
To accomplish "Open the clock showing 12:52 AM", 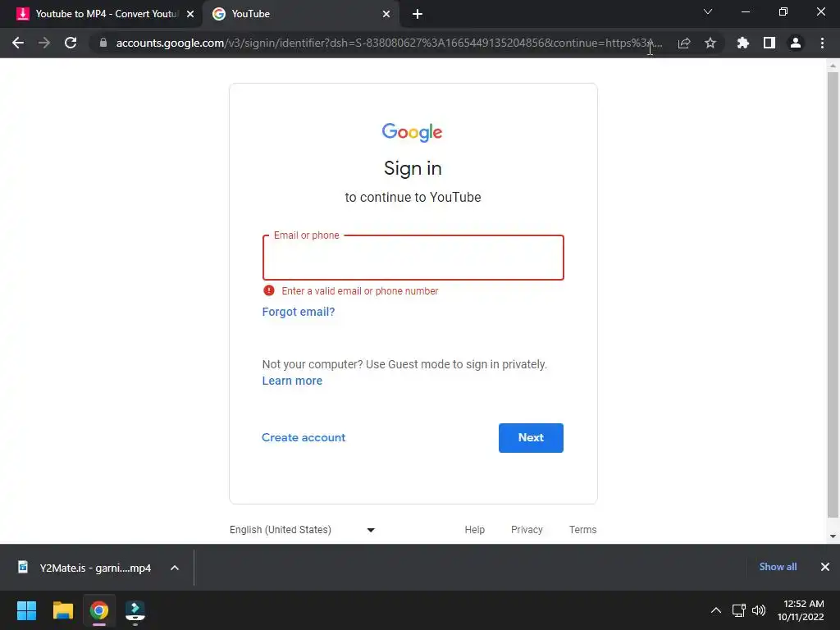I will coord(801,610).
